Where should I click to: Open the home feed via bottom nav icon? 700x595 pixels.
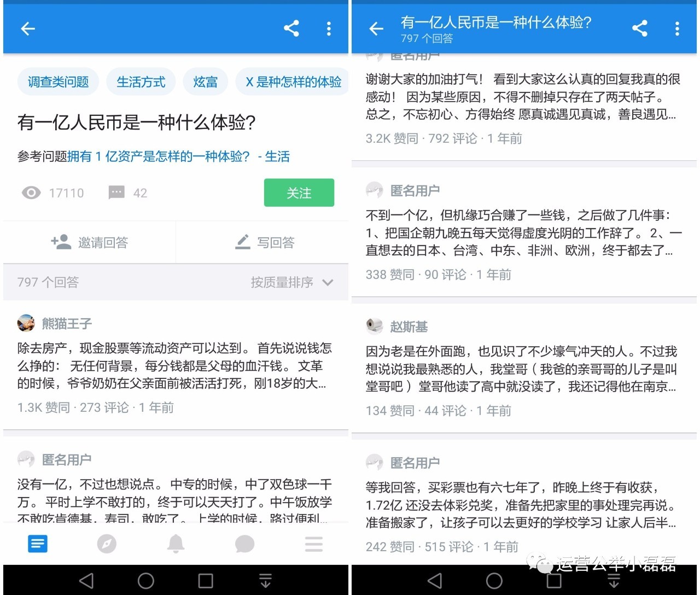point(37,544)
